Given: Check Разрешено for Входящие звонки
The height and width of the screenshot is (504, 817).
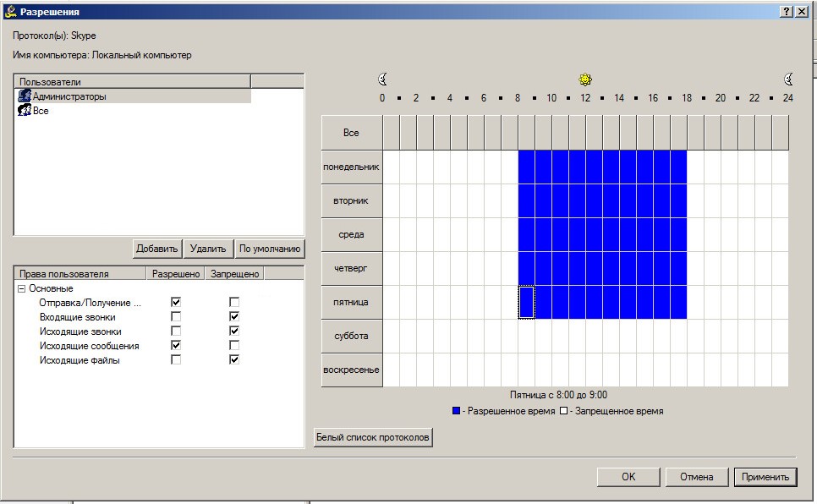Looking at the screenshot, I should 176,316.
